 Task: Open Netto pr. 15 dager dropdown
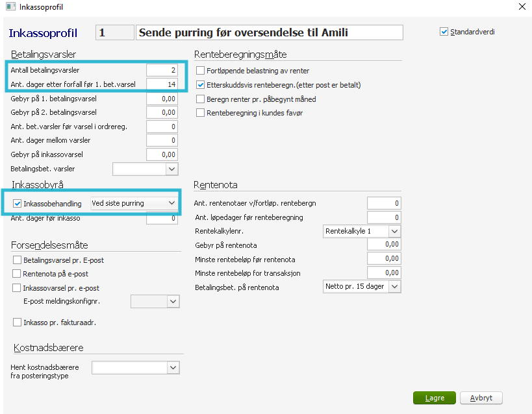(x=394, y=287)
